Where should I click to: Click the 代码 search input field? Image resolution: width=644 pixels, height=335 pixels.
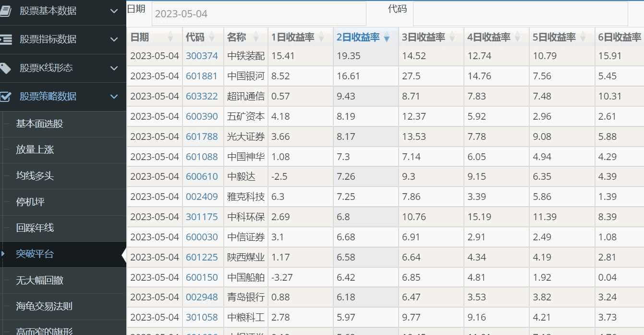(521, 14)
